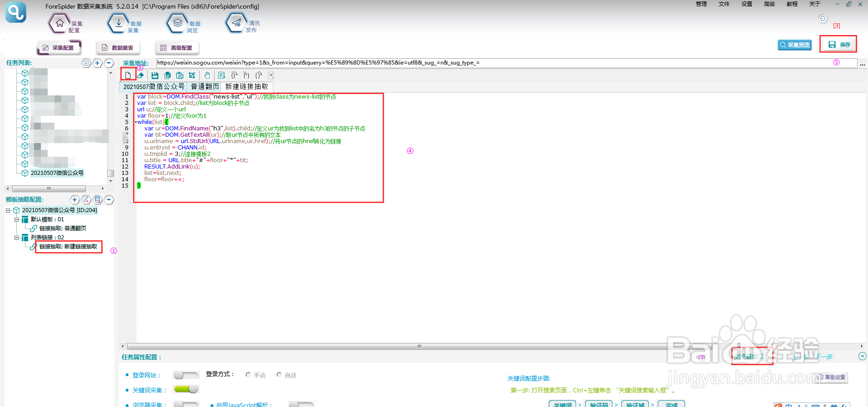
Task: Collapse the while block fold marker at line 5
Action: pyautogui.click(x=135, y=122)
